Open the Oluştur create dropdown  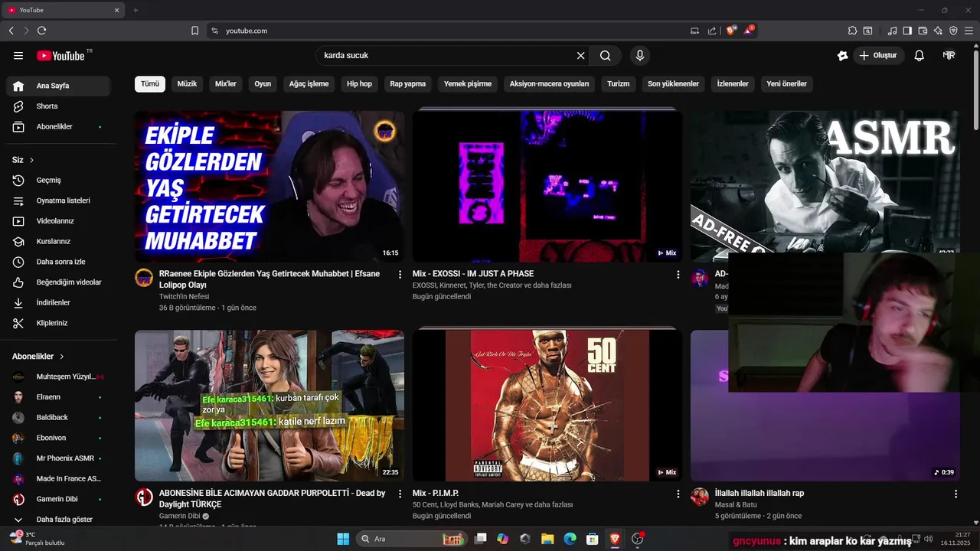[x=878, y=56]
